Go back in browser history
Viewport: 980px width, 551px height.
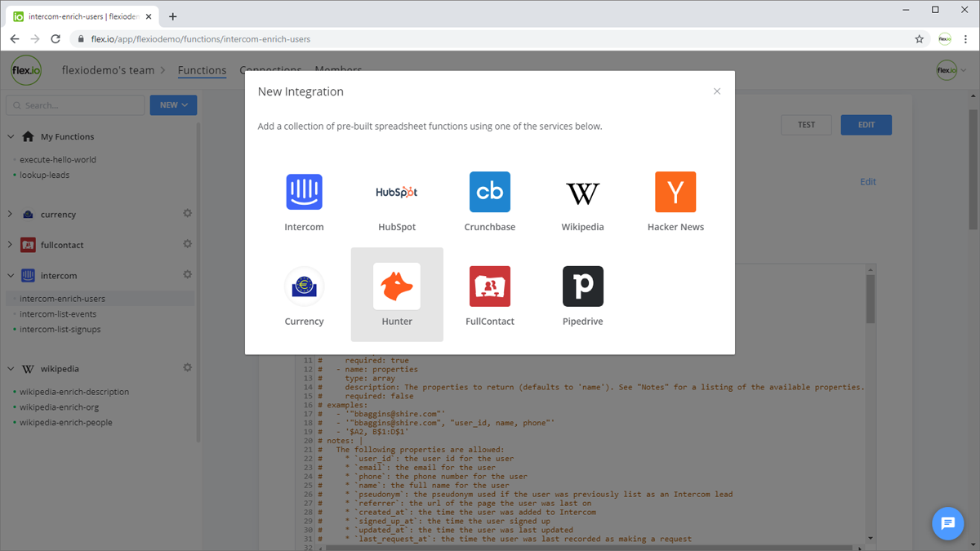click(x=15, y=38)
